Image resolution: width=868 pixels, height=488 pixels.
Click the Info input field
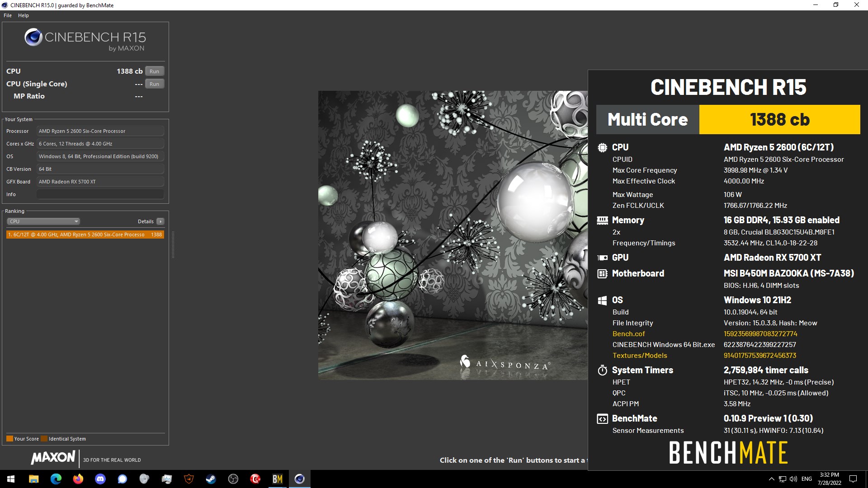pyautogui.click(x=100, y=194)
